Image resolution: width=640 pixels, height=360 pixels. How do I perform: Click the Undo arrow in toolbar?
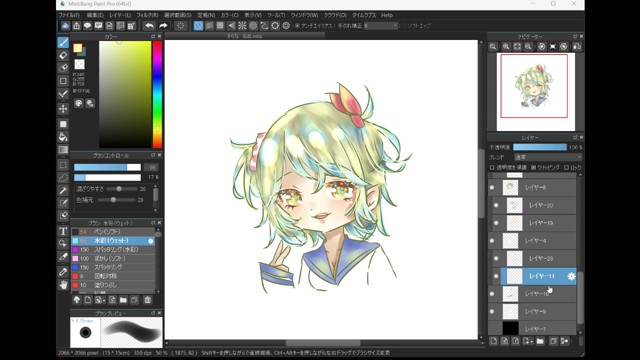pyautogui.click(x=149, y=26)
